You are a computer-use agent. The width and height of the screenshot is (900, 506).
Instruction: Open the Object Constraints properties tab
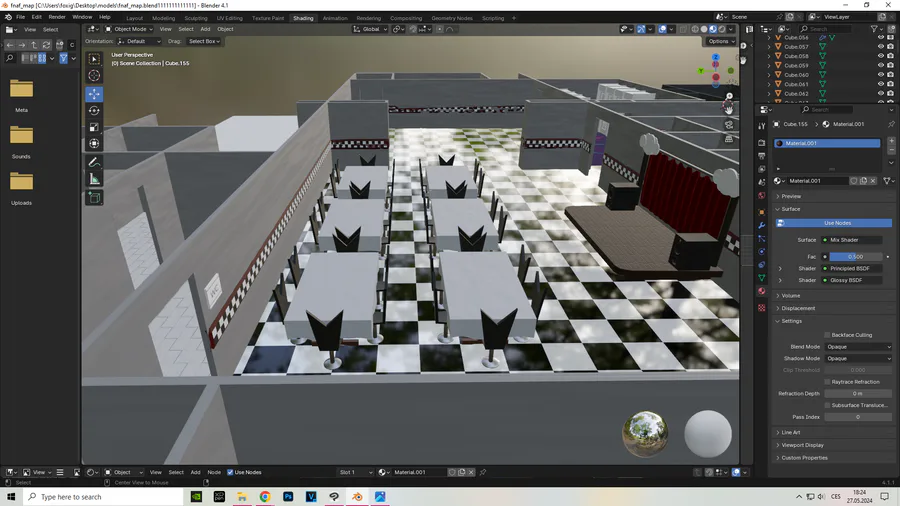tap(762, 265)
